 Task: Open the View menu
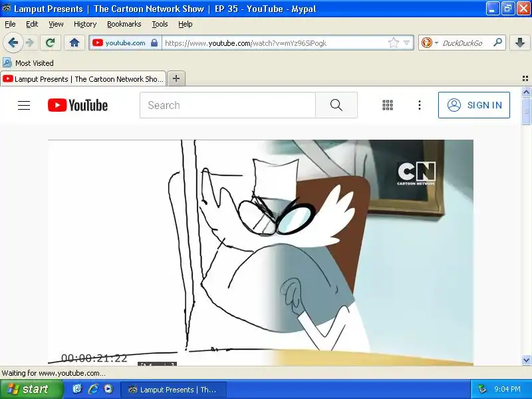point(56,24)
